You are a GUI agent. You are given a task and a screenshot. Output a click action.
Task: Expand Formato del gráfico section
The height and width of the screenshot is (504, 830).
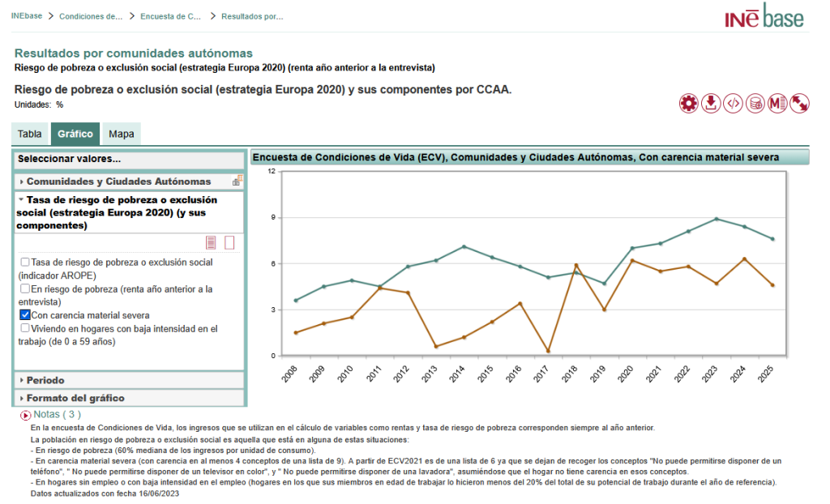(75, 398)
